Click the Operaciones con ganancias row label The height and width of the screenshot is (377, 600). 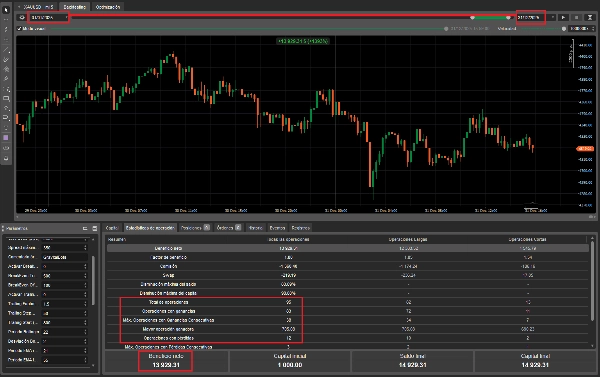tap(168, 311)
